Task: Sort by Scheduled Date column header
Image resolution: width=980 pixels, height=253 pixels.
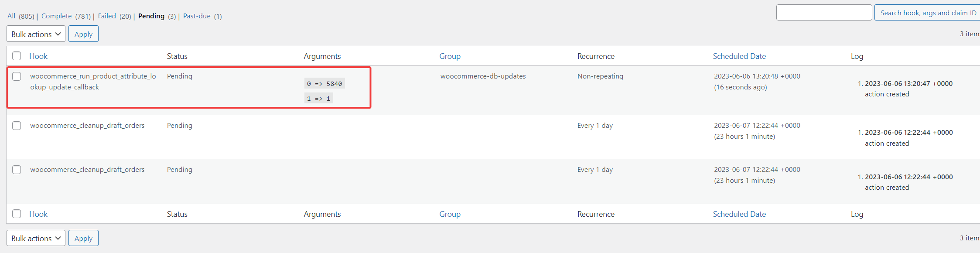Action: pyautogui.click(x=739, y=56)
